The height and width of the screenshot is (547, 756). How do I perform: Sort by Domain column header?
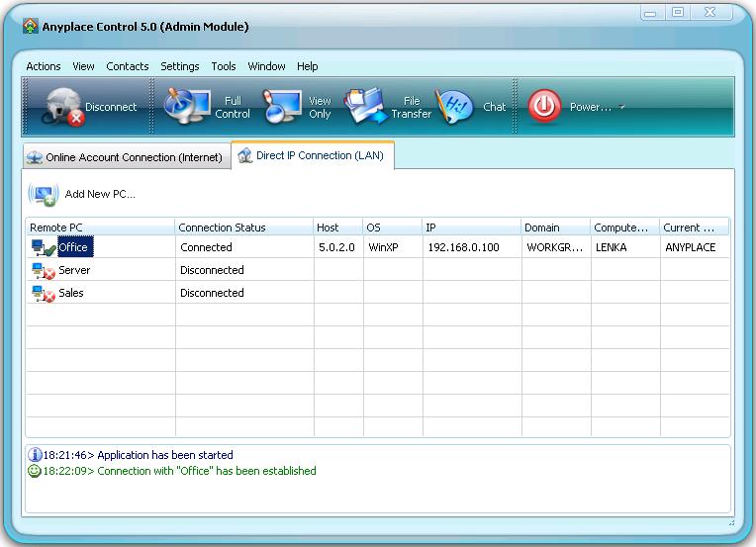click(555, 228)
